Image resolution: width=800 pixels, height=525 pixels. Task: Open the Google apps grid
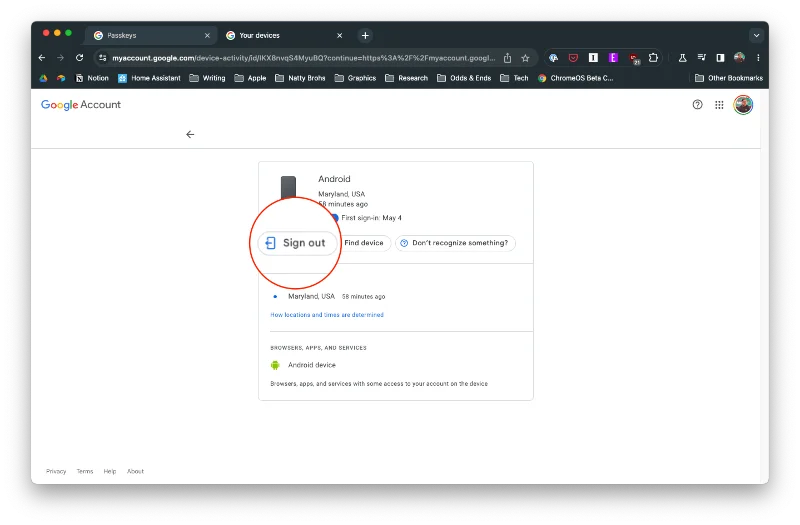[x=719, y=105]
